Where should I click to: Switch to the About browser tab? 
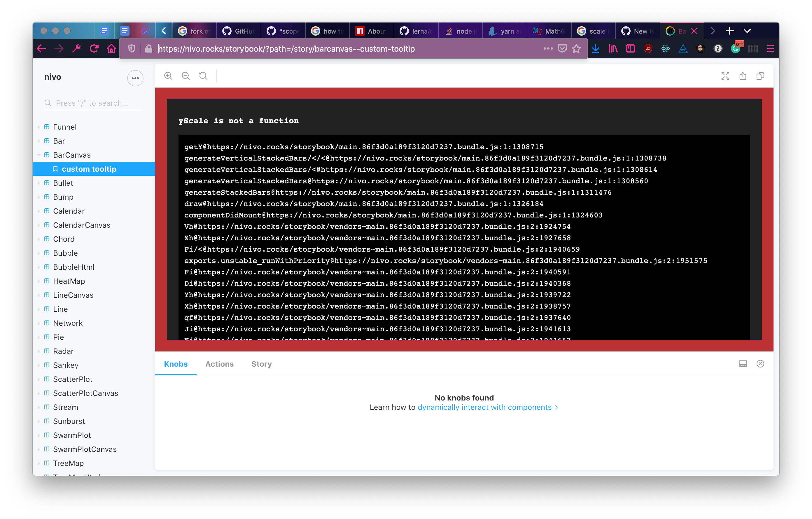[x=372, y=31]
